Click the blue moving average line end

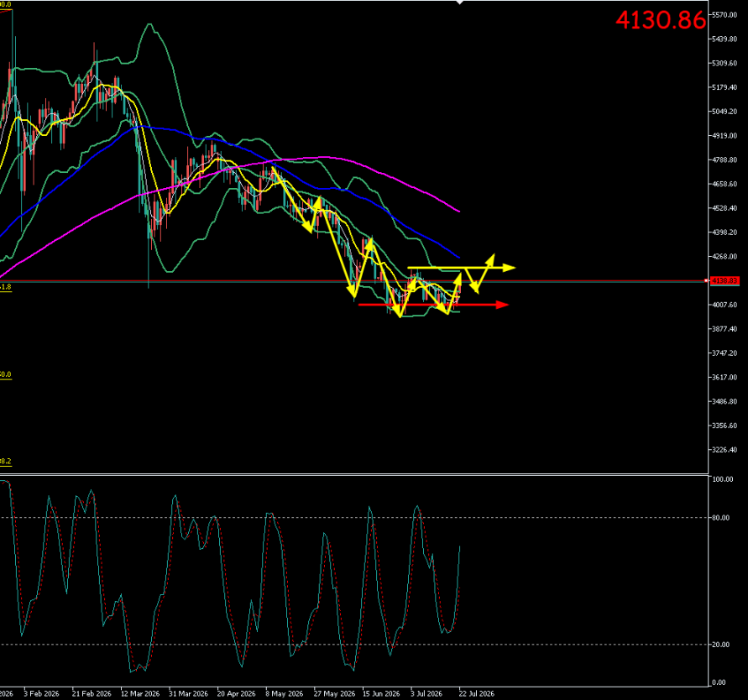459,258
